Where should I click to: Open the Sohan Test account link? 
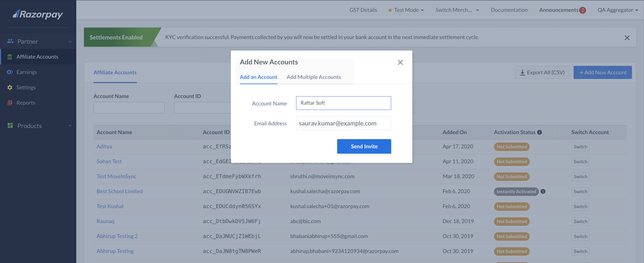click(x=109, y=161)
